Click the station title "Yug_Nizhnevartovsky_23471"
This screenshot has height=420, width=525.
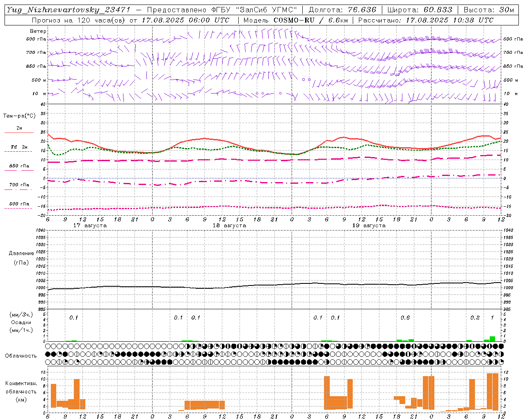tap(68, 10)
